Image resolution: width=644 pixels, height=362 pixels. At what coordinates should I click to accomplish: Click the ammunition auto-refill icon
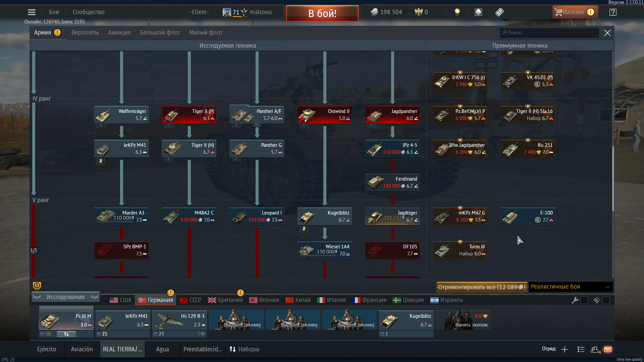[596, 300]
